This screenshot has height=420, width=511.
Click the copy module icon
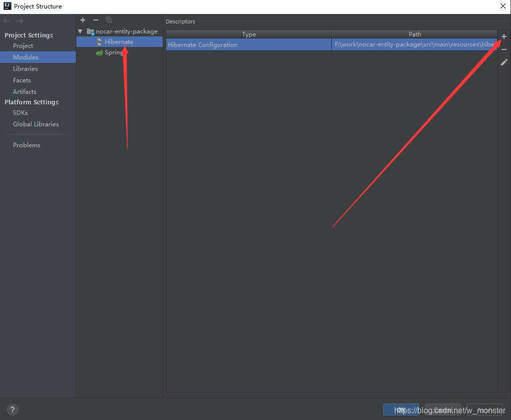(x=109, y=20)
